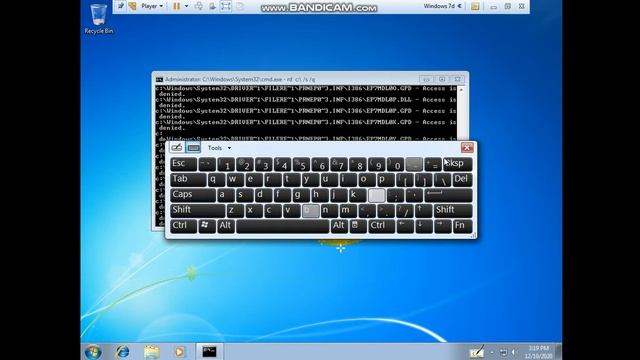The width and height of the screenshot is (640, 360).
Task: Collapse the Windows 7 device arrow chevron
Action: coord(460,6)
